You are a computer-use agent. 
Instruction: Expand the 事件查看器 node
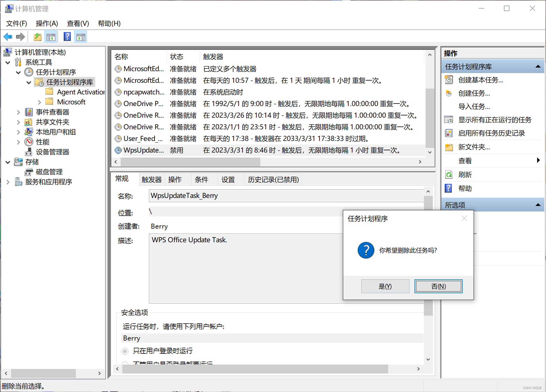coord(18,112)
